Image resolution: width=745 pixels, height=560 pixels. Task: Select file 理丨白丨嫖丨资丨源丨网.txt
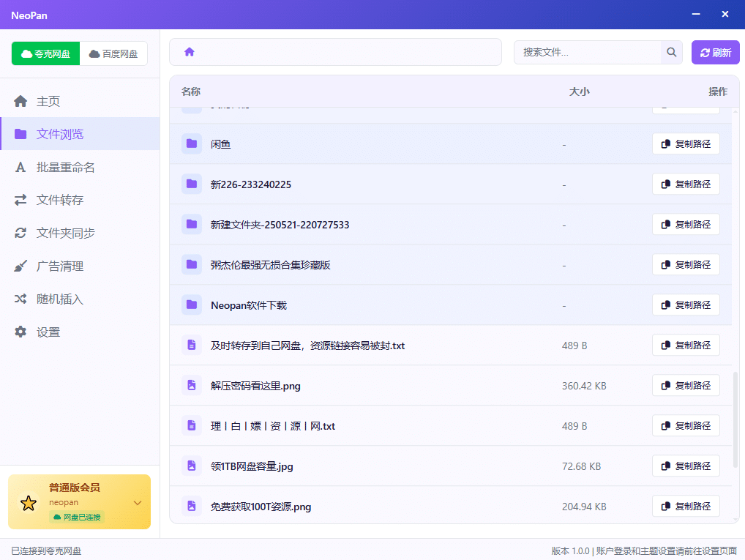click(273, 427)
